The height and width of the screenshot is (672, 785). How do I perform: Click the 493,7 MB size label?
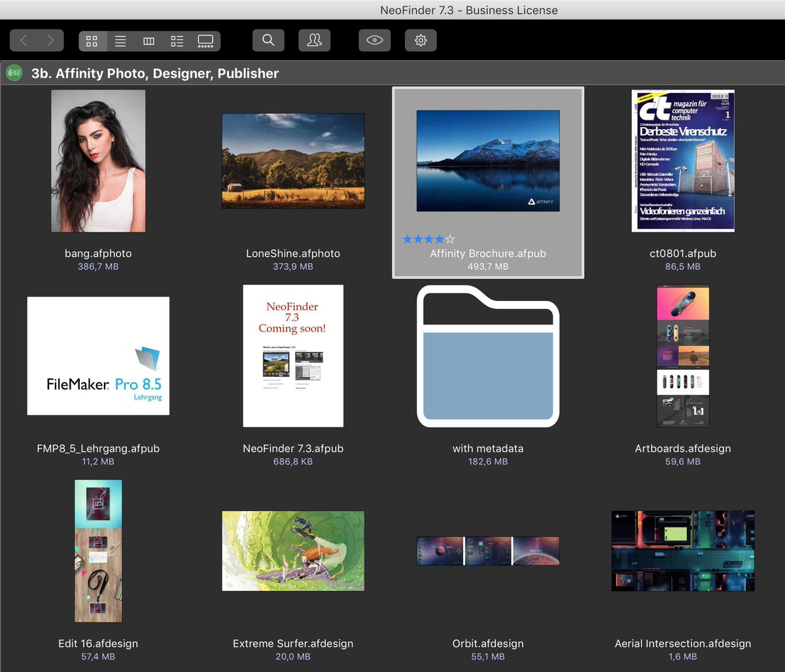[488, 266]
